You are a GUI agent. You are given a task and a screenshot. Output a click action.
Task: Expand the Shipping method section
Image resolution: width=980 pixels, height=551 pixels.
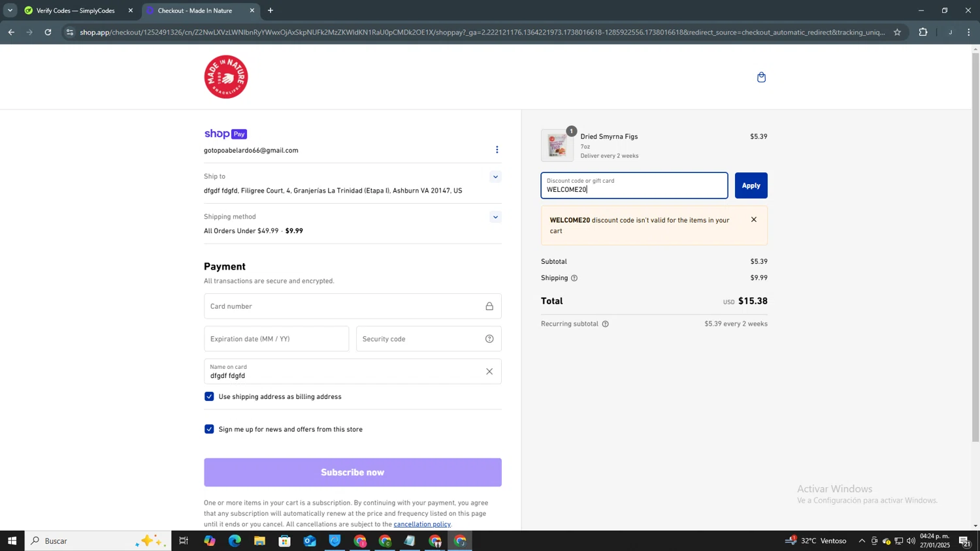[x=495, y=217]
